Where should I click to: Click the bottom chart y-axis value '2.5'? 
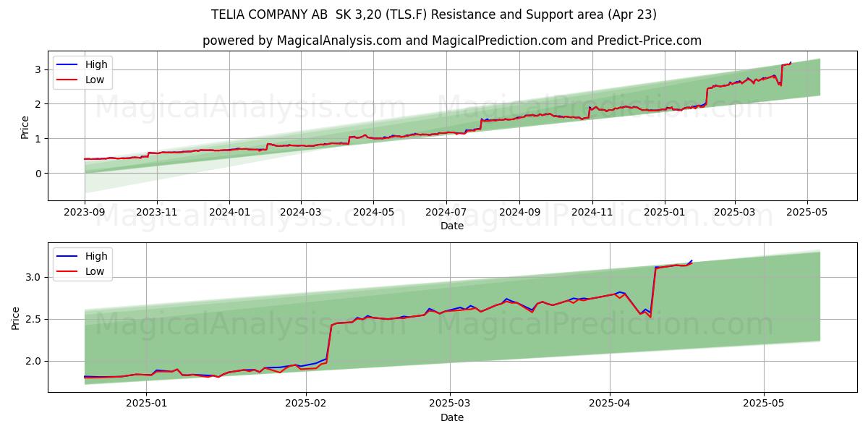click(x=35, y=320)
